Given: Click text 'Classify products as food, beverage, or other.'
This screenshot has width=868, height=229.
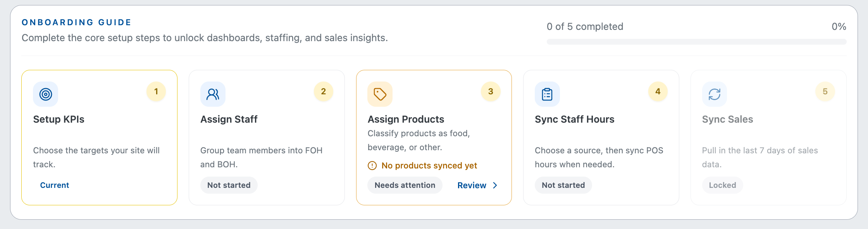Looking at the screenshot, I should 419,141.
